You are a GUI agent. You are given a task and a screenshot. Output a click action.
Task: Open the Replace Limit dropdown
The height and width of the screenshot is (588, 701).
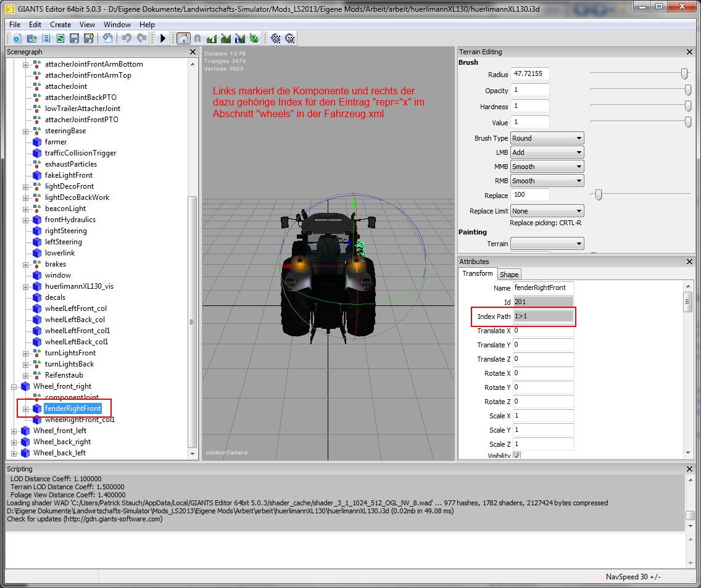[x=547, y=211]
